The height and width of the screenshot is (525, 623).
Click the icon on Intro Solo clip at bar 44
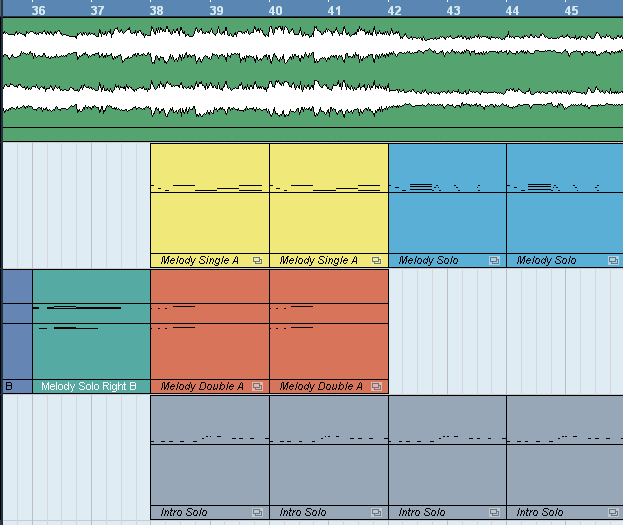pos(613,512)
